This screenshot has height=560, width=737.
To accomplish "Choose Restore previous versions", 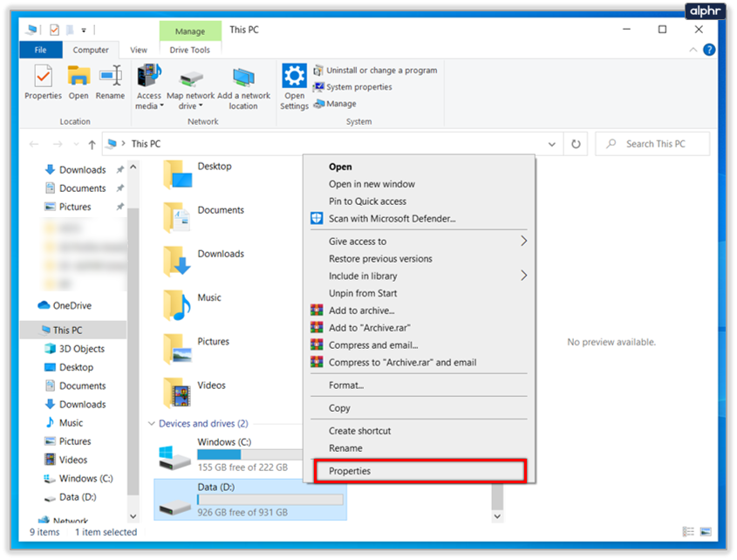I will click(380, 259).
